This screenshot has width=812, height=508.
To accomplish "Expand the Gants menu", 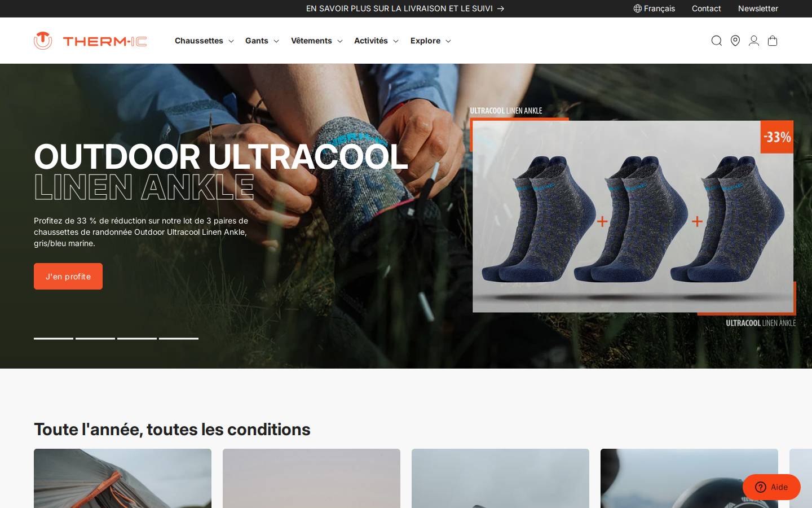I will tap(262, 41).
